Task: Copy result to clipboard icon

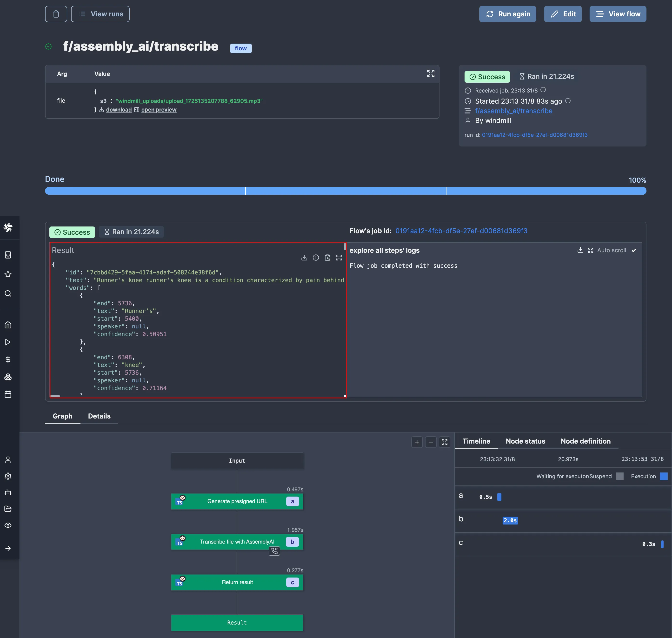Action: tap(327, 258)
